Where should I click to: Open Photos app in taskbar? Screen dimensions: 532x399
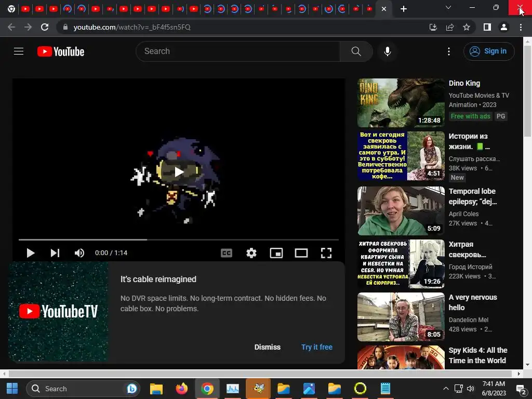309,389
